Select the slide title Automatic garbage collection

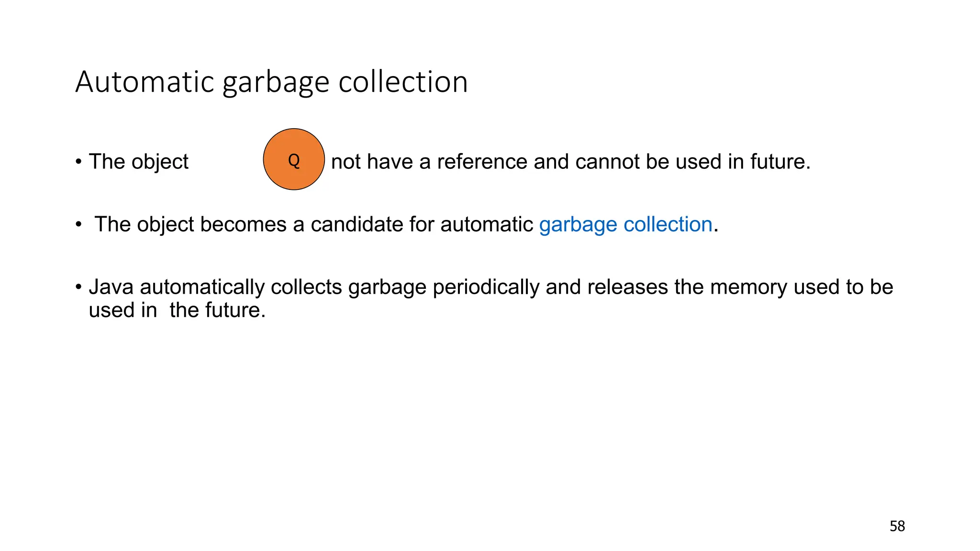(271, 82)
